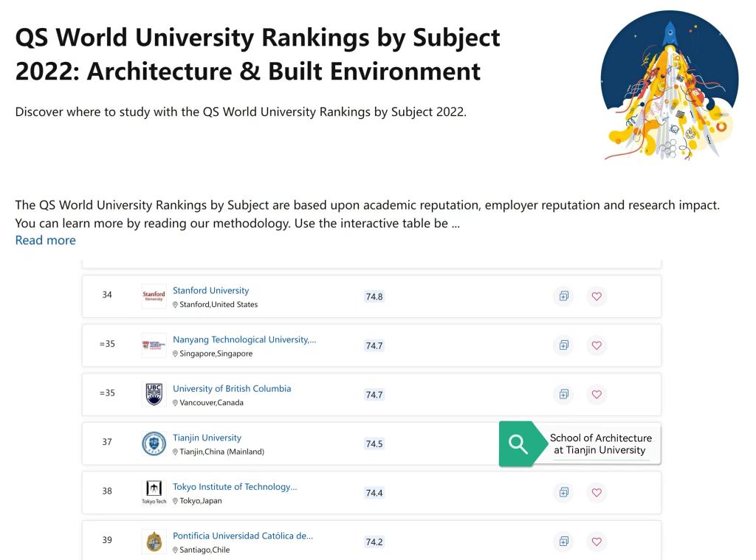
Task: Click the green magnifier search icon
Action: (x=518, y=444)
